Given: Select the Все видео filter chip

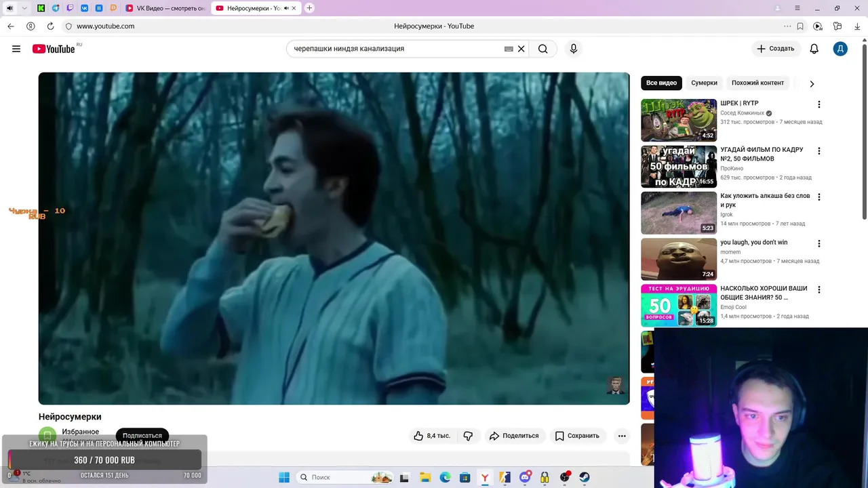Looking at the screenshot, I should coord(661,83).
